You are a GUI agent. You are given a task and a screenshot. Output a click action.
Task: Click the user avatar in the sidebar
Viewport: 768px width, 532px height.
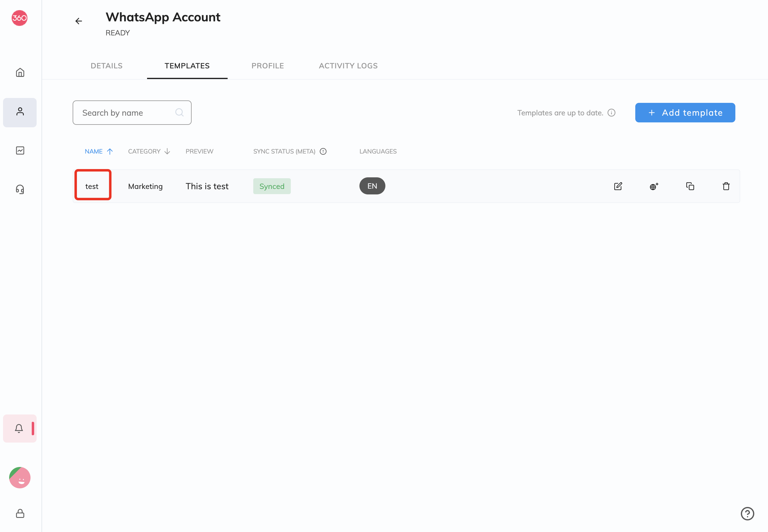(x=20, y=478)
